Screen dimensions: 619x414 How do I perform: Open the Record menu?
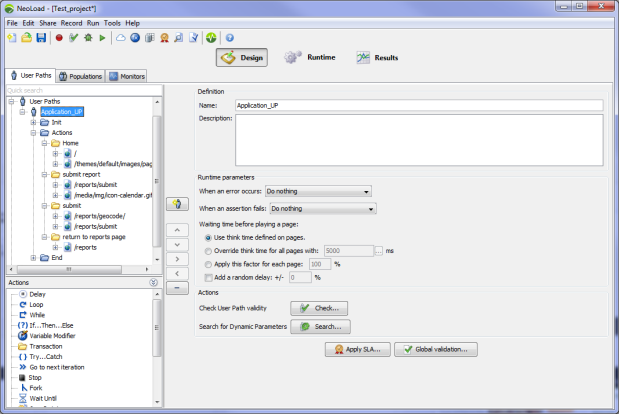pos(71,22)
